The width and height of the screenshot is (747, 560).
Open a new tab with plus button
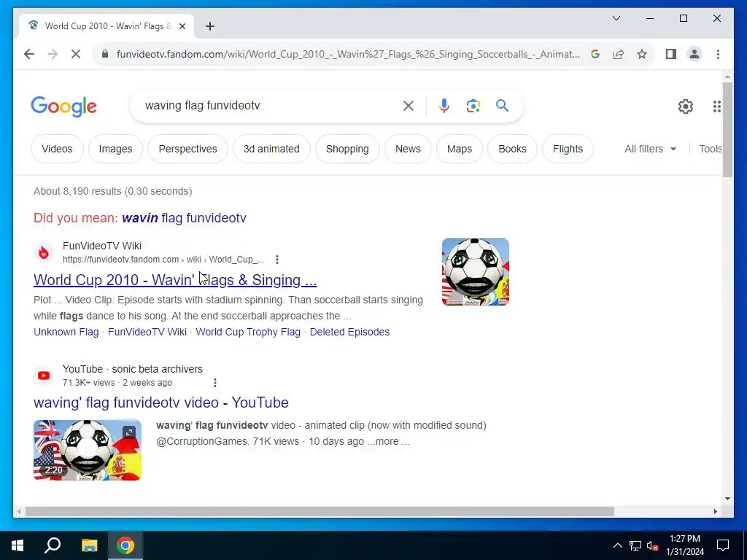point(210,26)
